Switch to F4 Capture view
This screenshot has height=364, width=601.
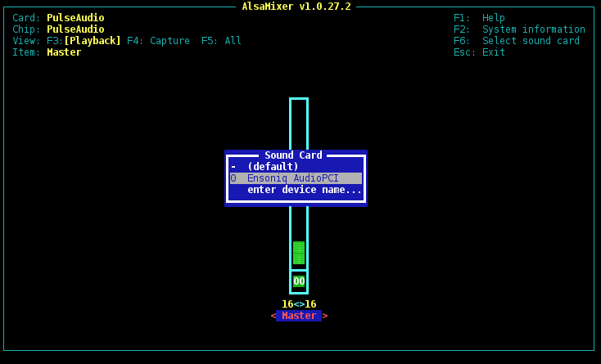point(158,41)
